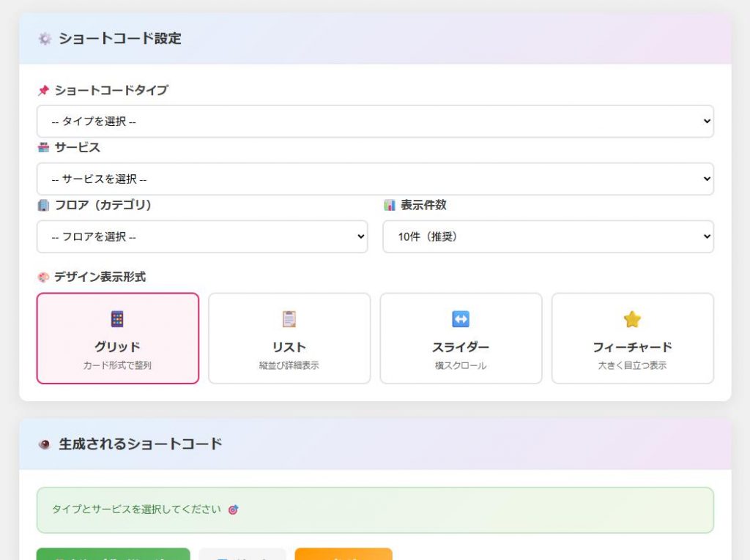Click the pushpin icon next to ショートコードタイプ
This screenshot has width=750, height=560.
click(x=43, y=91)
